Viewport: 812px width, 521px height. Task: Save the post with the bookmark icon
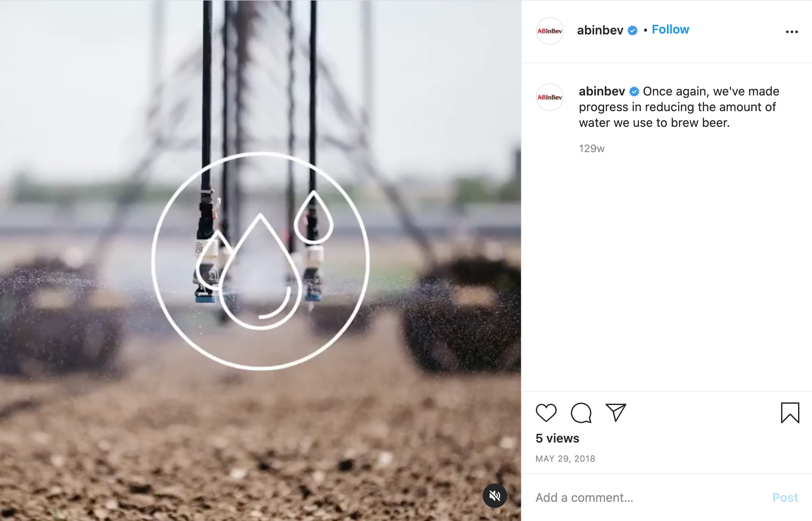pos(790,413)
